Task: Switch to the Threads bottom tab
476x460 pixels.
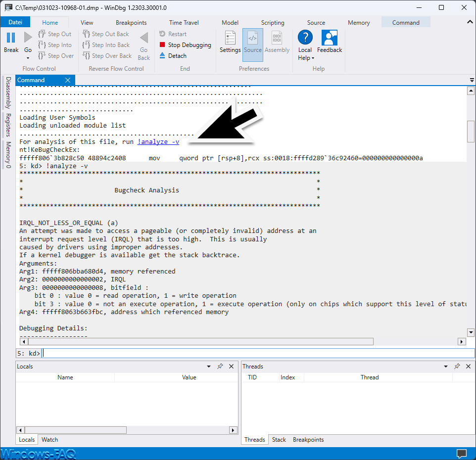Action: (255, 440)
